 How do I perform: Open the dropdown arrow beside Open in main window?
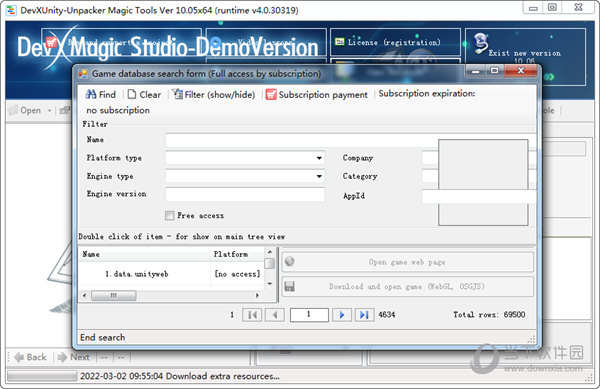pyautogui.click(x=49, y=111)
